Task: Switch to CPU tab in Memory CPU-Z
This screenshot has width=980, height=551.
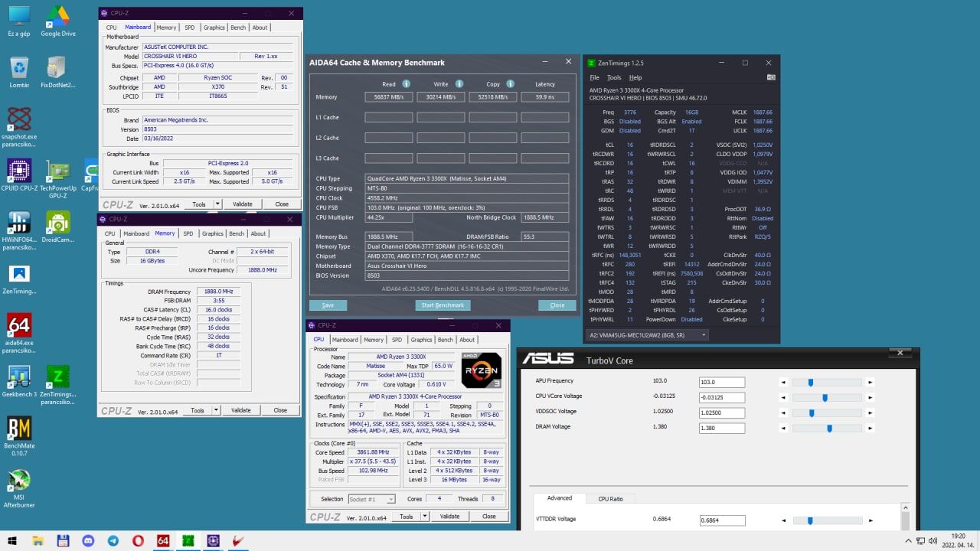Action: 109,233
